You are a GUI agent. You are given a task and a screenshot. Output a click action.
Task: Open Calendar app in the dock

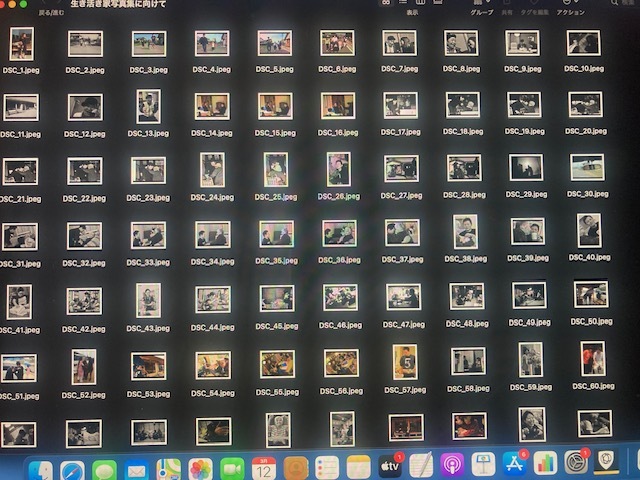pyautogui.click(x=264, y=467)
